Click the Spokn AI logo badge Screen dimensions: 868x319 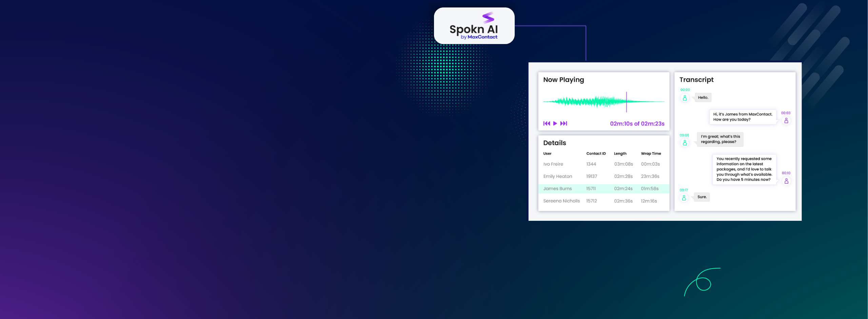coord(474,26)
